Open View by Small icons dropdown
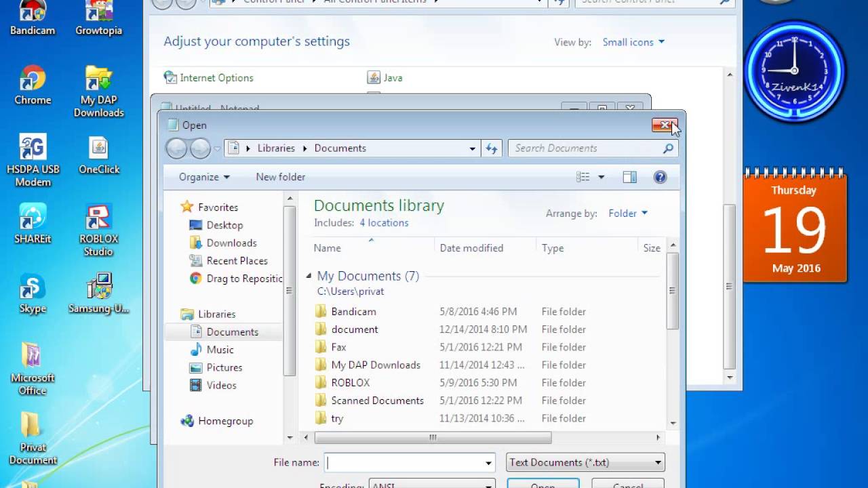 tap(633, 42)
